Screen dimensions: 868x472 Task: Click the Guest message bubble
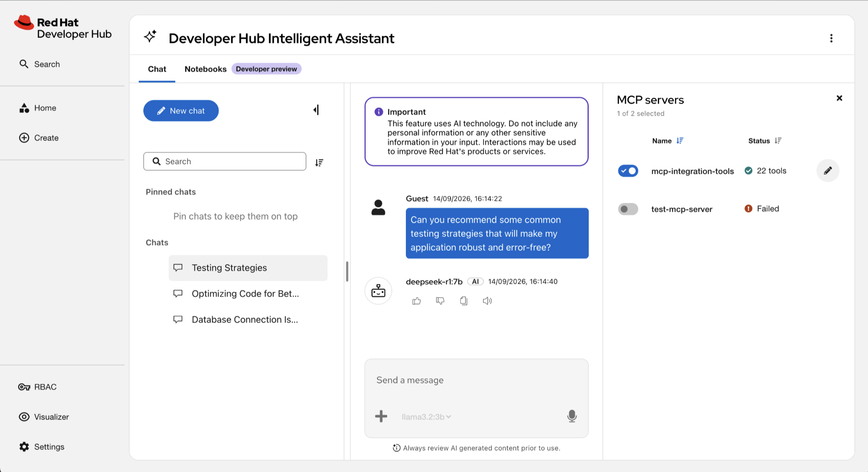(497, 233)
